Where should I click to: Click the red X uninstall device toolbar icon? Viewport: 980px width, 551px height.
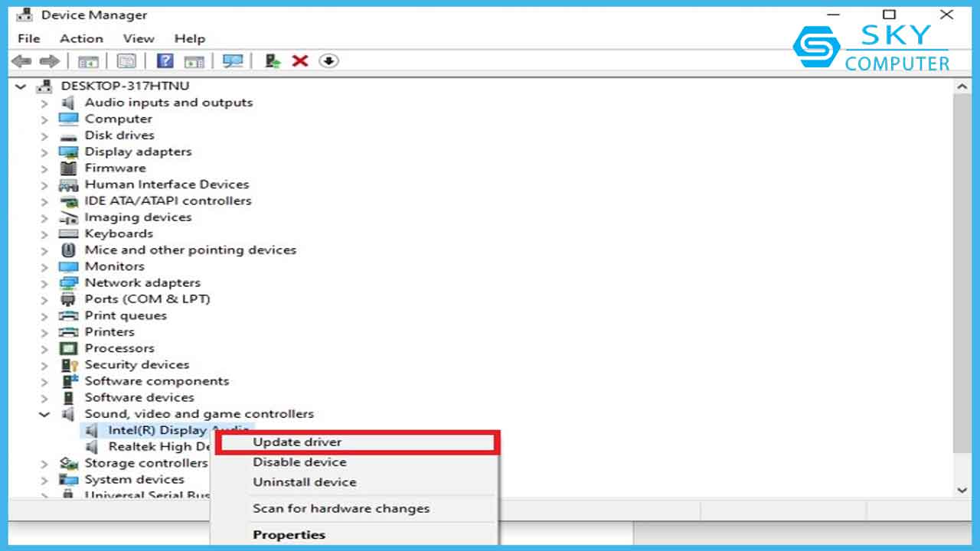pyautogui.click(x=300, y=61)
